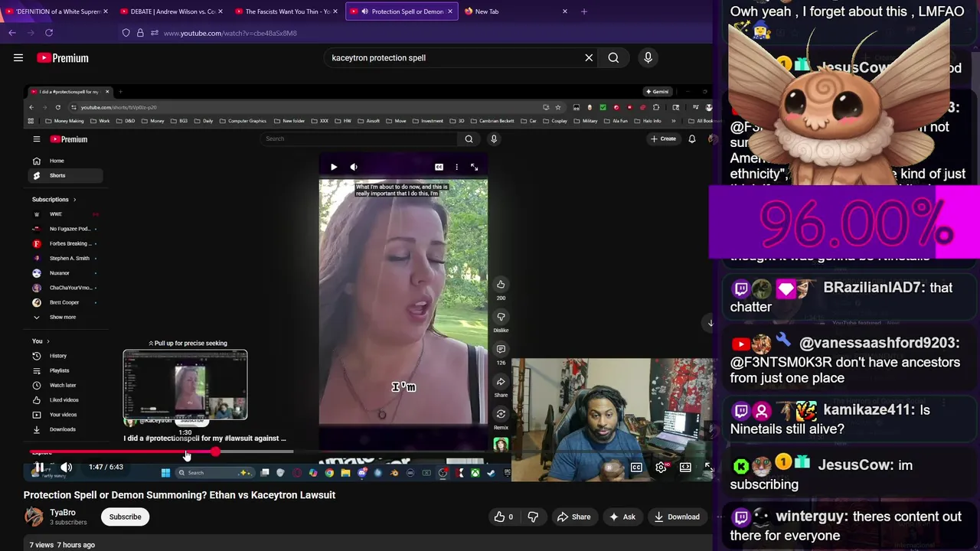Click the Gemini button in the recorded browser
Image resolution: width=980 pixels, height=551 pixels.
tap(657, 91)
